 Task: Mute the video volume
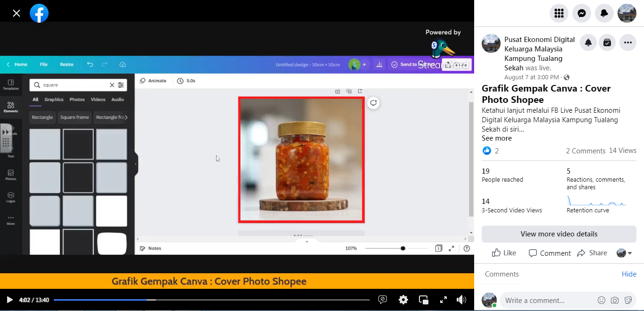(x=461, y=300)
